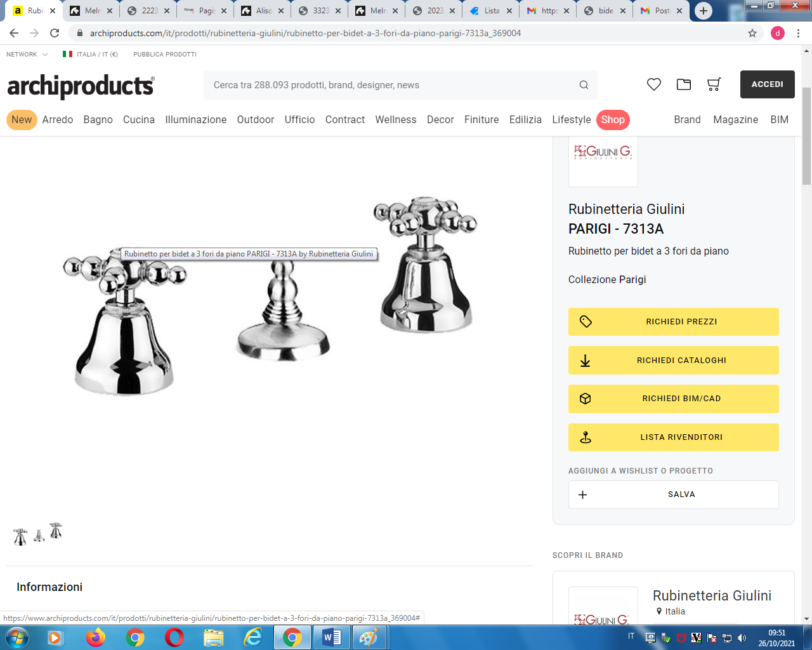Image resolution: width=812 pixels, height=650 pixels.
Task: Click the Richiedi Prezzi button
Action: pyautogui.click(x=674, y=322)
